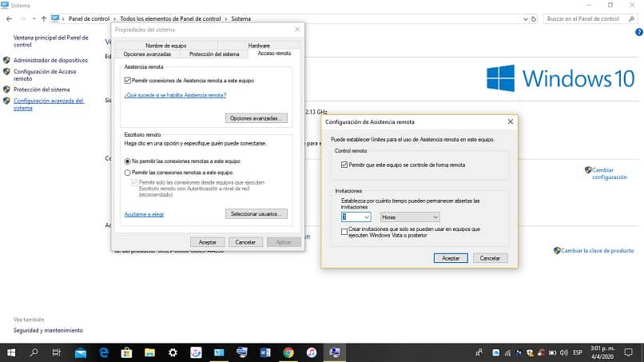644x362 pixels.
Task: Open the Windows Start menu
Action: [11, 352]
